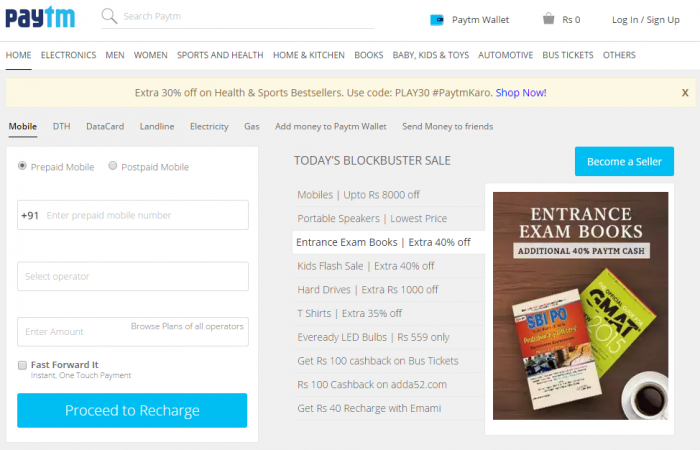This screenshot has height=450, width=700.
Task: Click the prepaid mobile number field
Action: (140, 215)
